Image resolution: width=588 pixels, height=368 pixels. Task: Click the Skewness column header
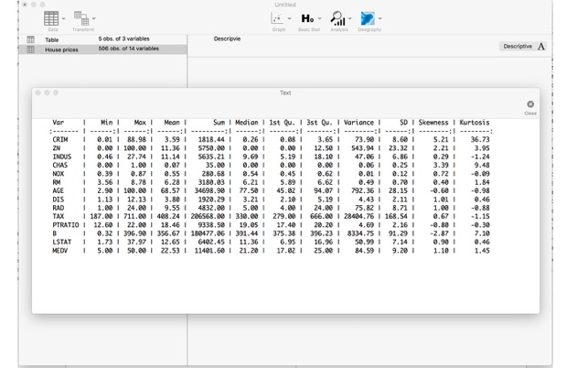click(x=433, y=123)
